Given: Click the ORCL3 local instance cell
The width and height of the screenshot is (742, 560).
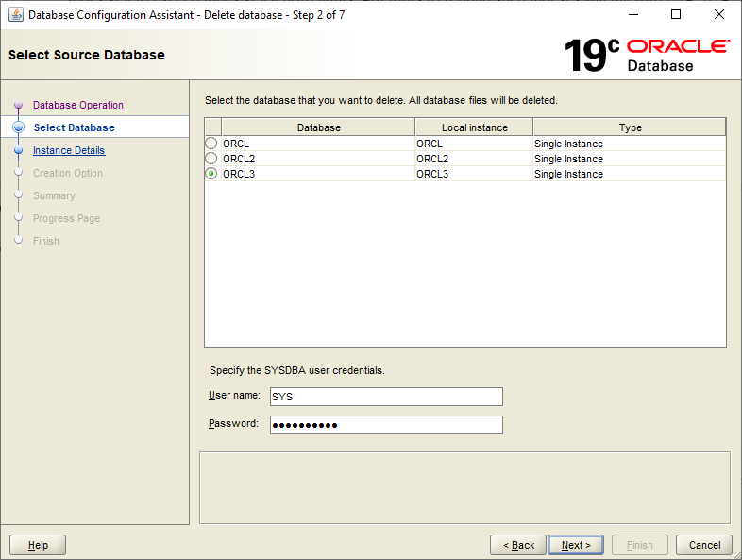Looking at the screenshot, I should point(474,174).
